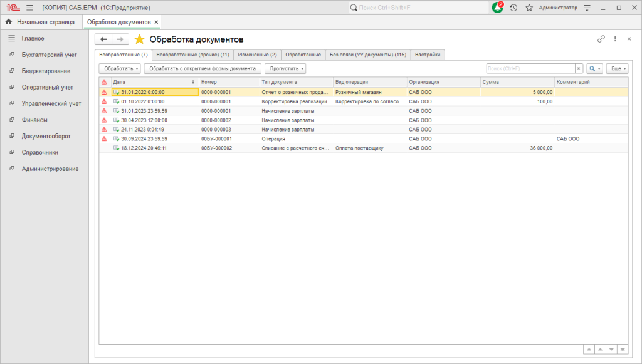
Task: Open the Администрирование section
Action: pyautogui.click(x=50, y=169)
